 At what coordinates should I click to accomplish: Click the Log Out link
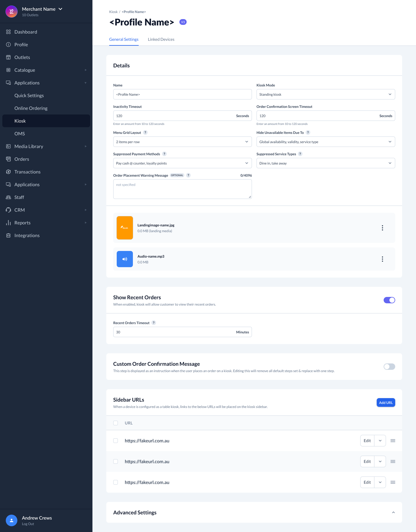[x=28, y=524]
